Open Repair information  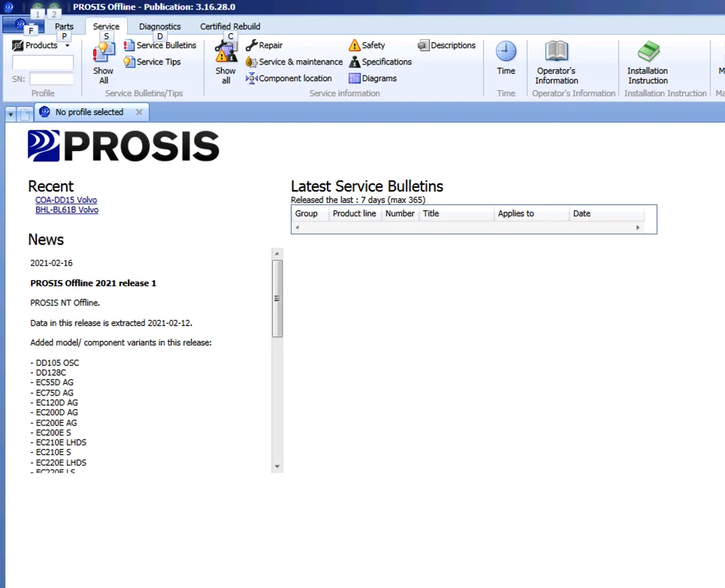[x=264, y=45]
